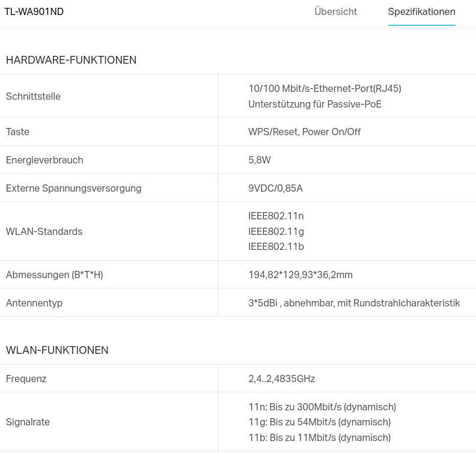Click the Abmessungen (B*T*H) label
The image size is (476, 453).
tap(54, 275)
